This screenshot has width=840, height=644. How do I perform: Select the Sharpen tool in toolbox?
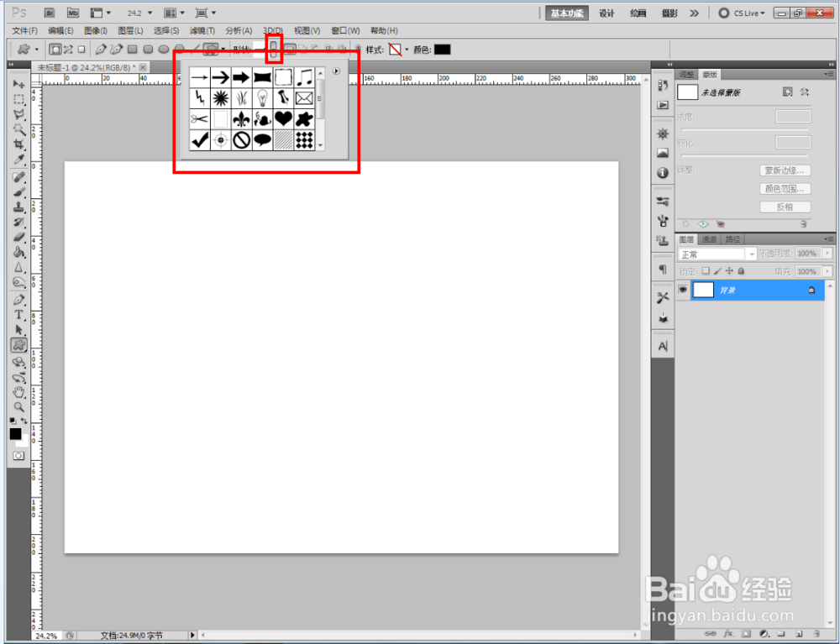[x=18, y=267]
